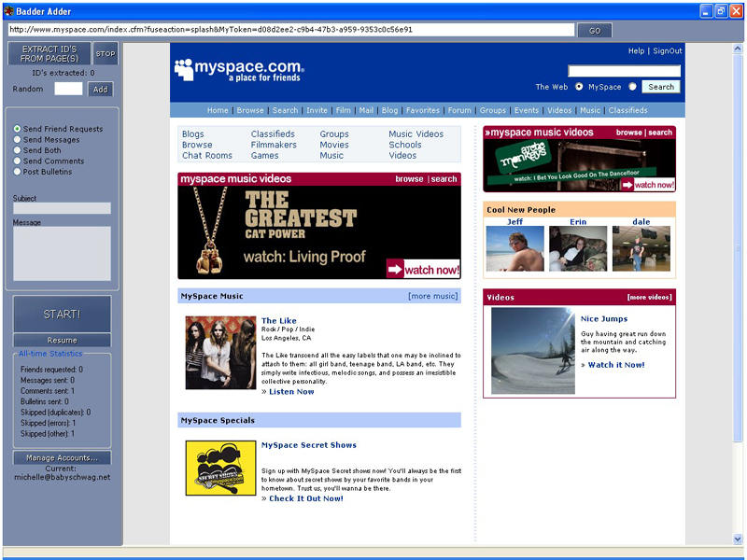Click the Subject text field
This screenshot has width=747, height=560.
point(62,208)
